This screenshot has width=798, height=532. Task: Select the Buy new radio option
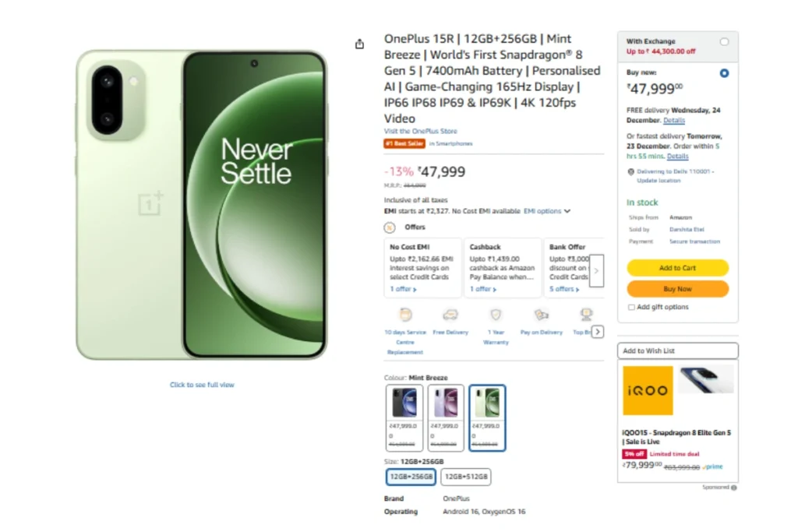tap(725, 73)
